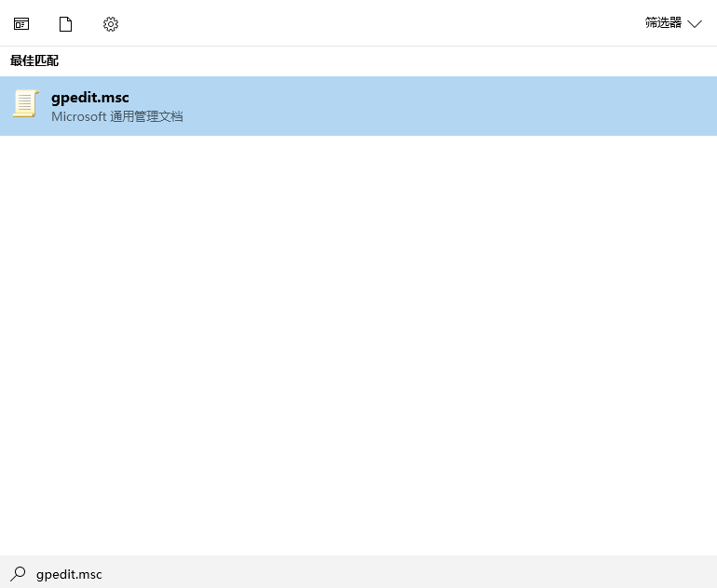Click the search box containing gpedit.msc
717x588 pixels.
click(x=358, y=574)
